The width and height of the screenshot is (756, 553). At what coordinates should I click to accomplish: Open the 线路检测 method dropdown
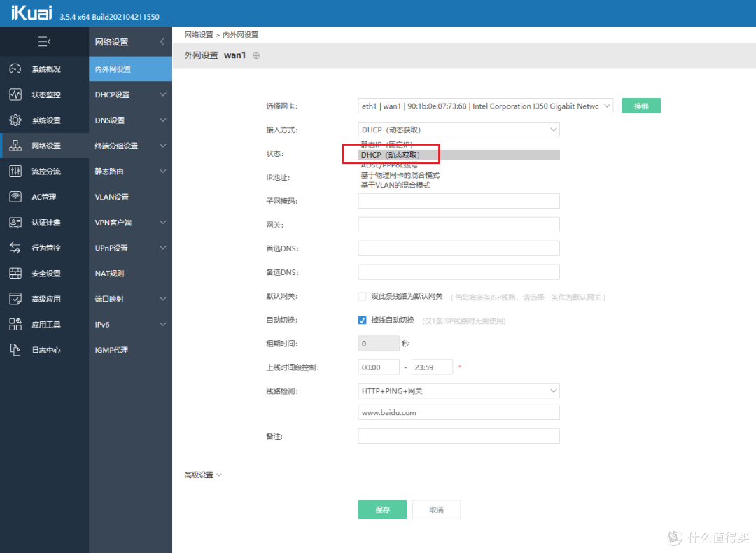tap(458, 391)
